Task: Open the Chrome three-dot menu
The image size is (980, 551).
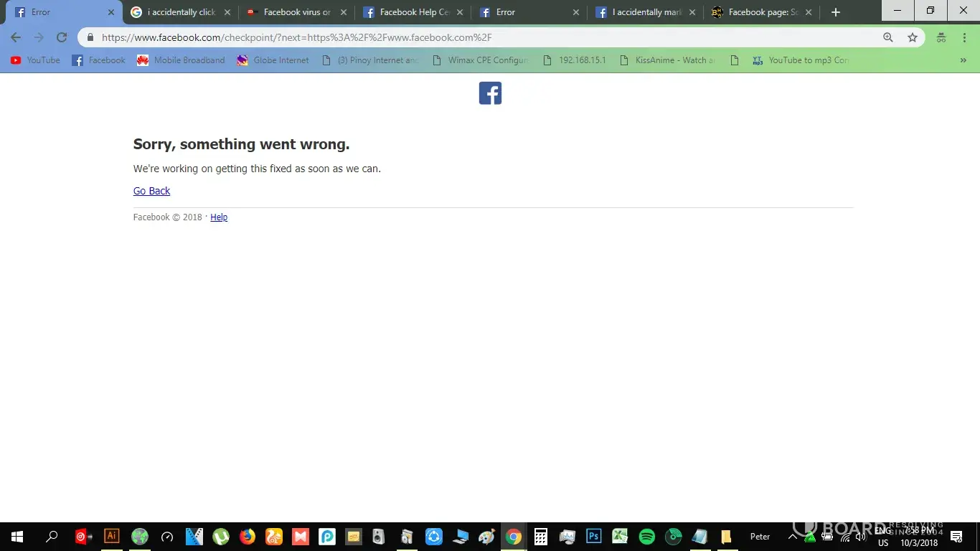Action: pyautogui.click(x=963, y=38)
